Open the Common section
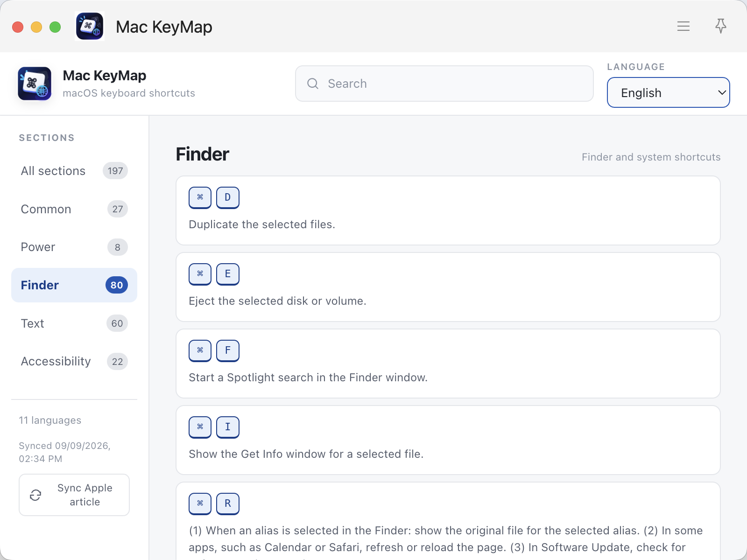Viewport: 747px width, 560px height. pyautogui.click(x=74, y=209)
